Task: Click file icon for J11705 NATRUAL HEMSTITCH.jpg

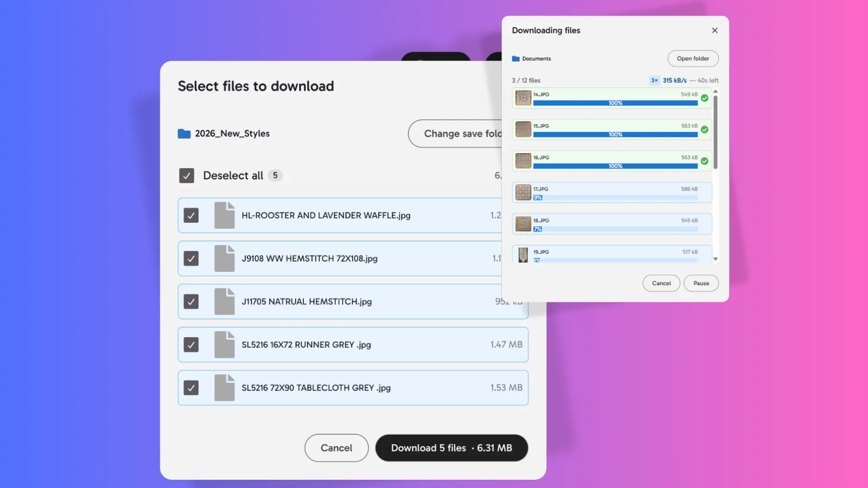Action: point(224,301)
